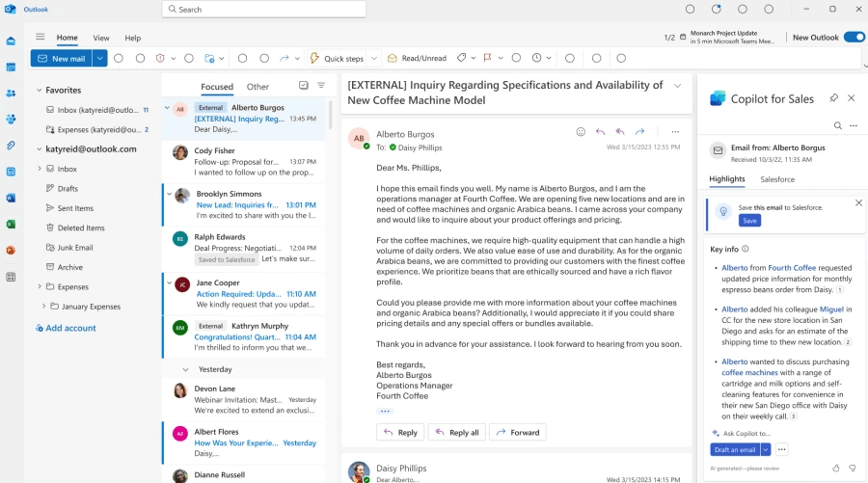Collapse the Favorites folder group
868x483 pixels.
pos(37,91)
